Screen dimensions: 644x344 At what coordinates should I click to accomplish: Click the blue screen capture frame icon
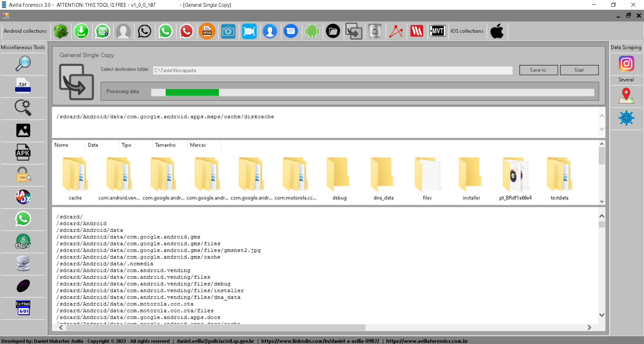point(249,31)
